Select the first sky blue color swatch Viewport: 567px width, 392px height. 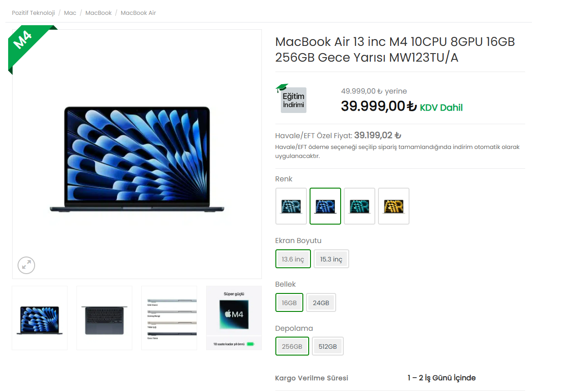tap(291, 206)
